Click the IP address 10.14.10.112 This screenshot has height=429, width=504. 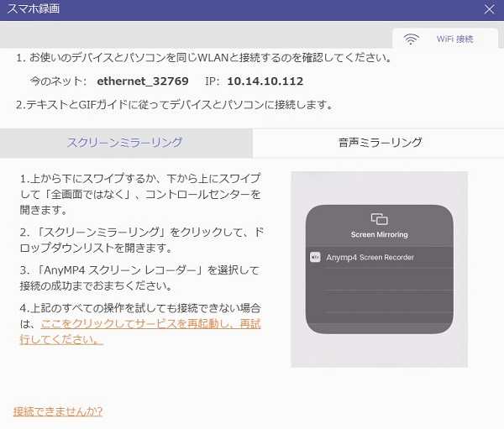(265, 81)
